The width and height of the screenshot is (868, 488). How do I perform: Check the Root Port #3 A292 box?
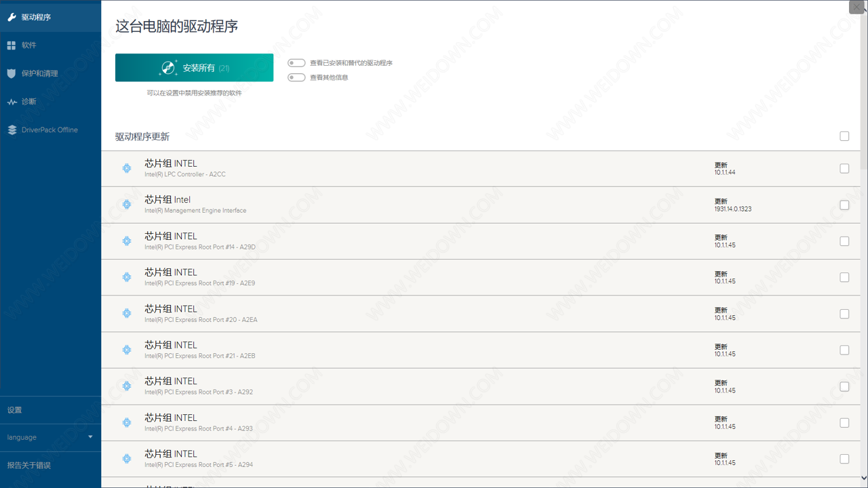(844, 386)
